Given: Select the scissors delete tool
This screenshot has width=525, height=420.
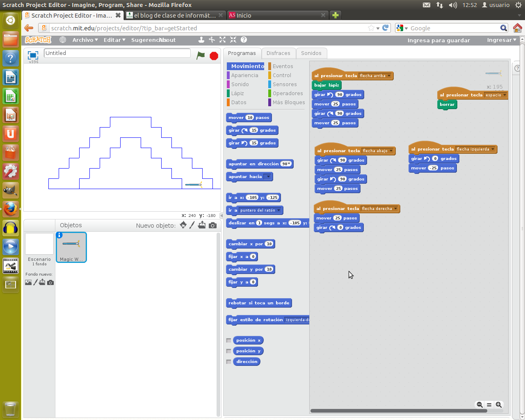Looking at the screenshot, I should [212, 40].
